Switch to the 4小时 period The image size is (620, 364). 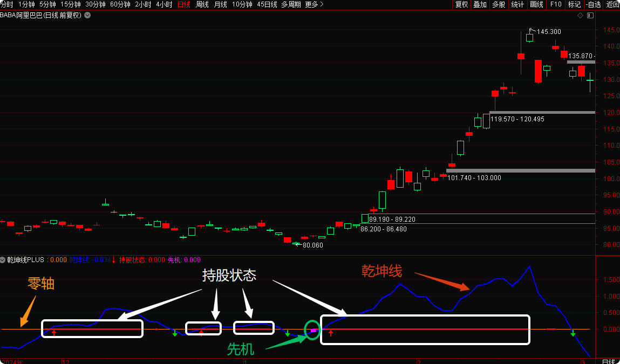pyautogui.click(x=164, y=4)
